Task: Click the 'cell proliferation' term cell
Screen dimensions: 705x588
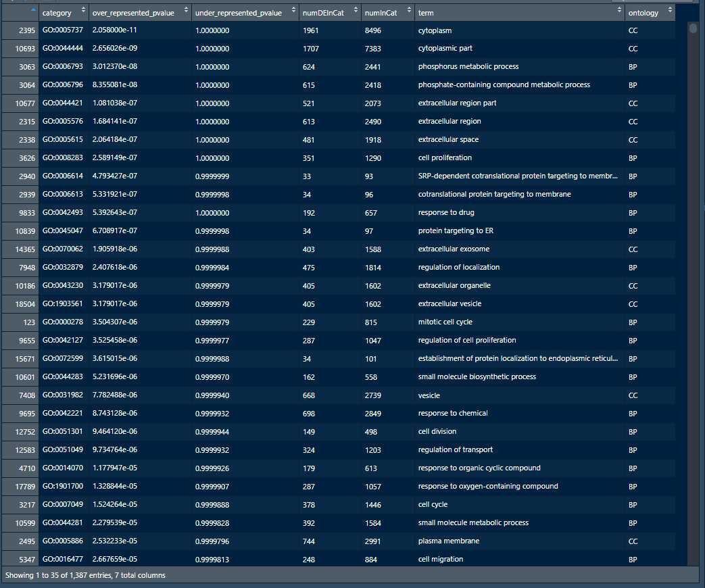Action: coord(445,157)
